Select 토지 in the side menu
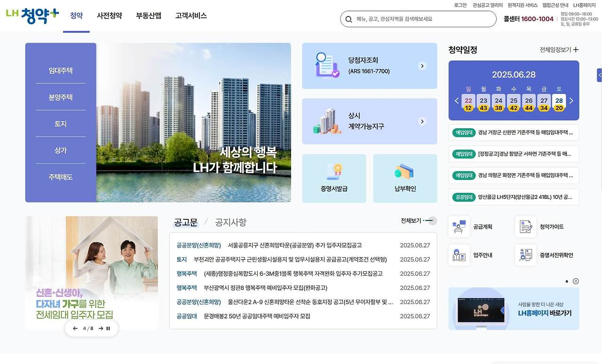Viewport: 602px width, 364px height. point(61,124)
